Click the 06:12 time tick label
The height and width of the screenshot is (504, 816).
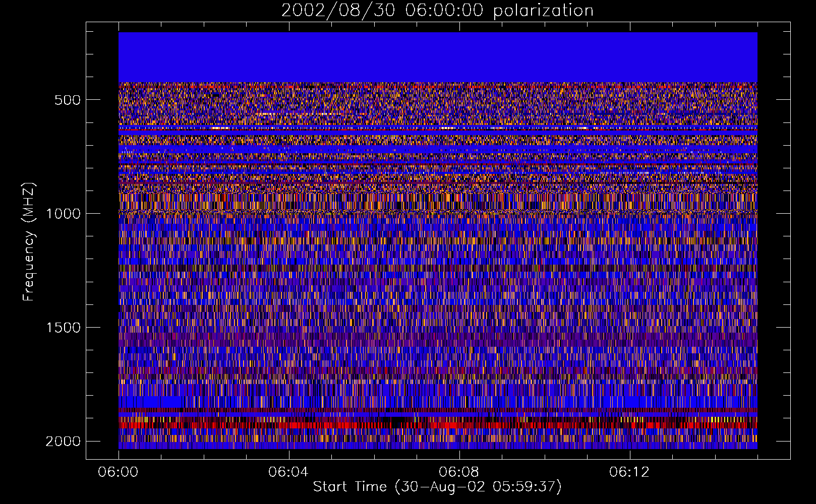click(629, 472)
